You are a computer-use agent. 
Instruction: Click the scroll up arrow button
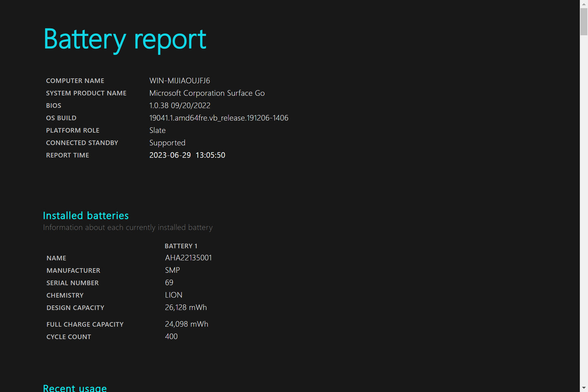584,4
